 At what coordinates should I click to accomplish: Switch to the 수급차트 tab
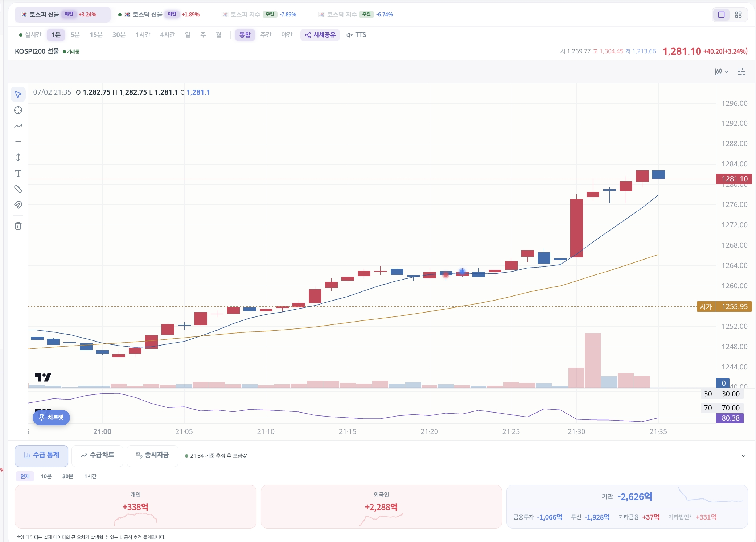97,455
